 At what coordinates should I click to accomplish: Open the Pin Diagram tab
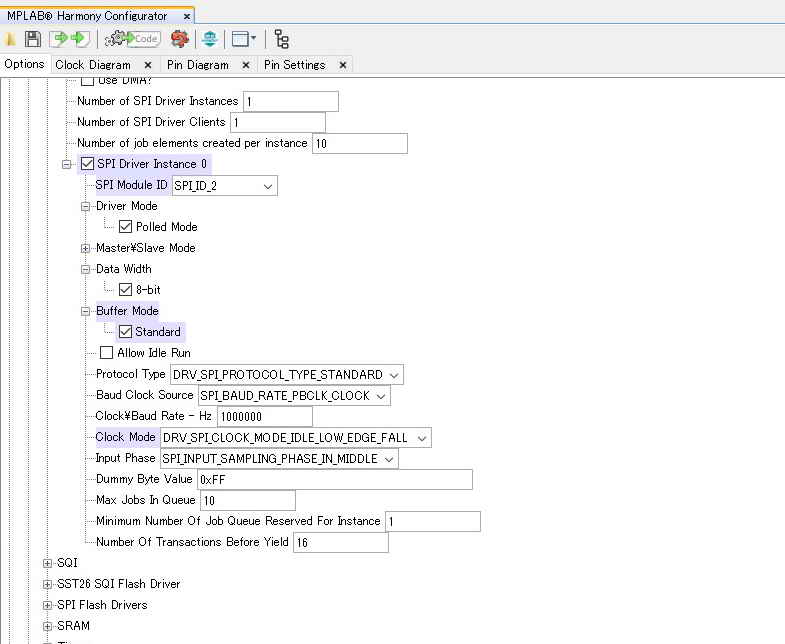(x=198, y=65)
